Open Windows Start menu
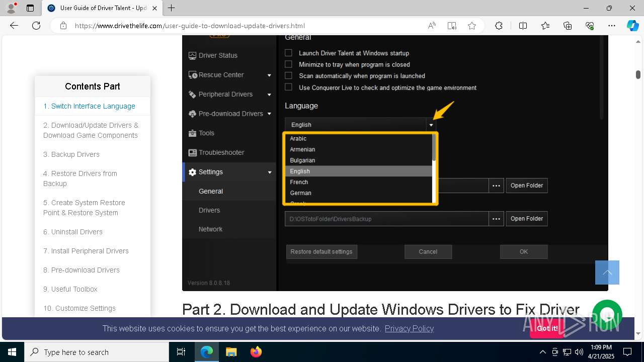Screen dimensions: 644x362 click(x=12, y=352)
